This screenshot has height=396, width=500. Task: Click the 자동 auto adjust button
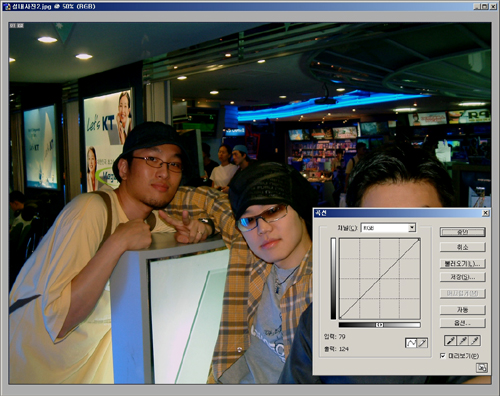pyautogui.click(x=462, y=310)
